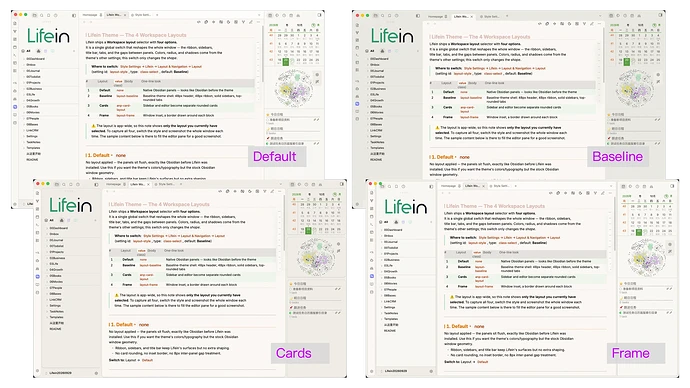Screen dimensions: 690x388
Task: Switch to Homepage tab in Baseline window
Action: click(x=437, y=17)
